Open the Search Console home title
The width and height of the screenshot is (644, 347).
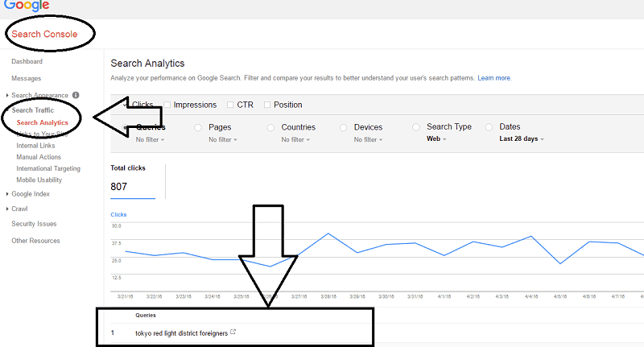[44, 34]
